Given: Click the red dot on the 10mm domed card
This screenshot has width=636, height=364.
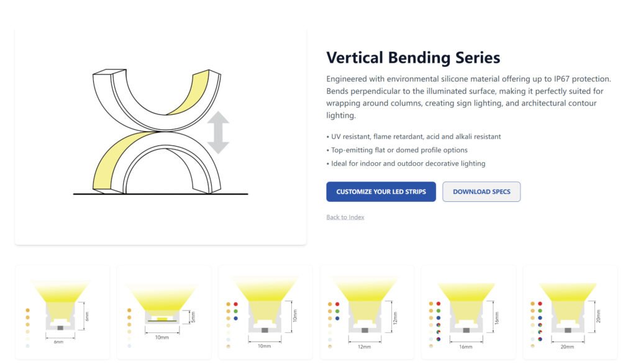Looking at the screenshot, I should (235, 303).
